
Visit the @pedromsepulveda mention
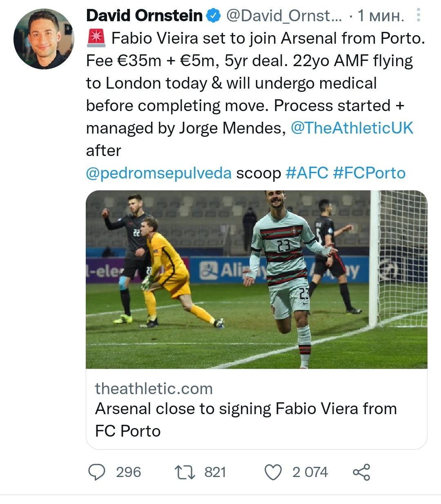point(159,173)
